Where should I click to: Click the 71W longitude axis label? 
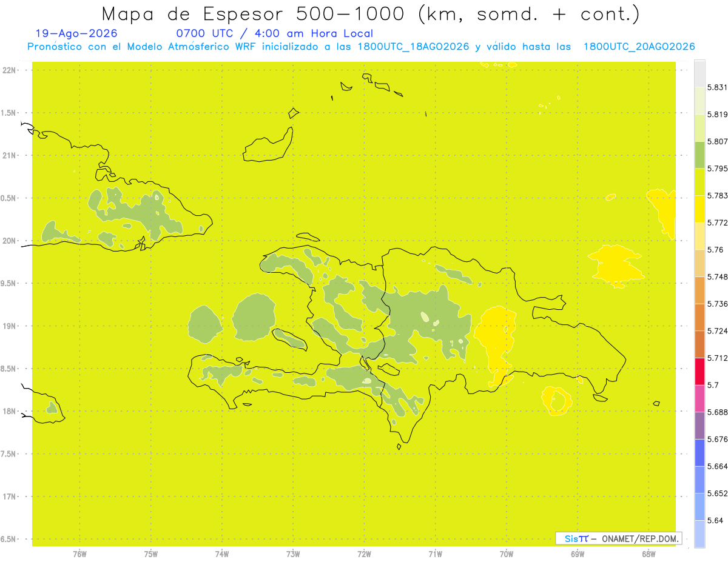coord(435,554)
